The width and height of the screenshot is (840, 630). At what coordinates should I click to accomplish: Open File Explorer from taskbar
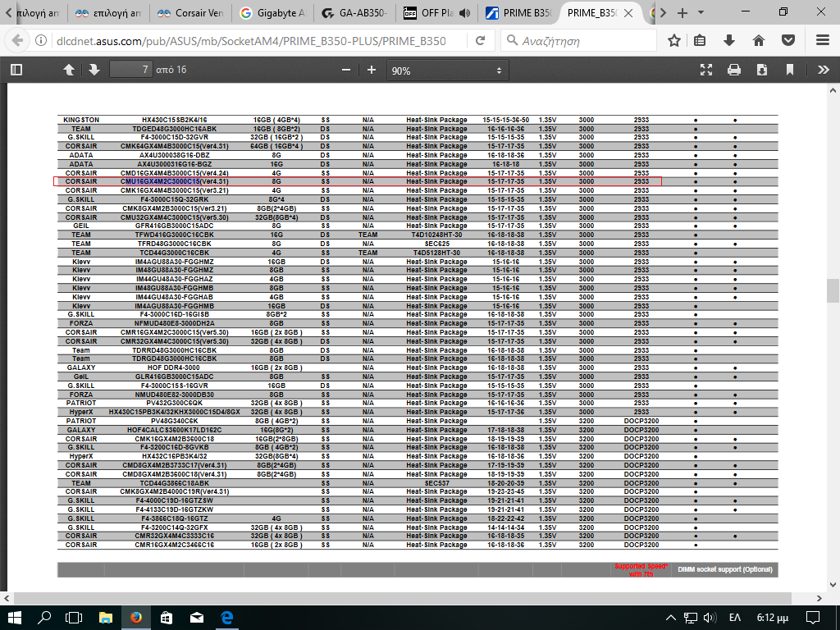105,618
